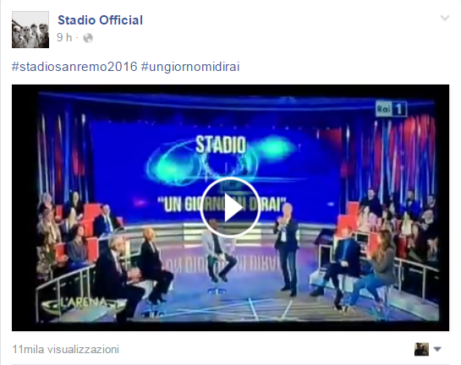The width and height of the screenshot is (461, 365).
Task: Click the STADIO title on the studio screen
Action: [x=221, y=145]
